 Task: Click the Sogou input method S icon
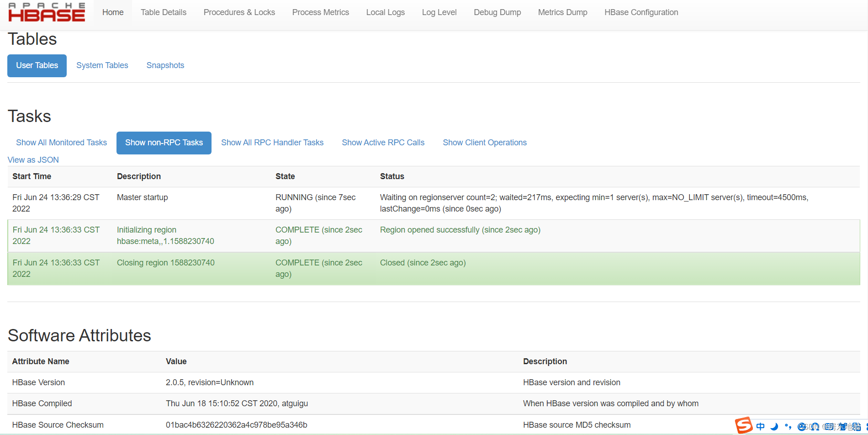(744, 425)
